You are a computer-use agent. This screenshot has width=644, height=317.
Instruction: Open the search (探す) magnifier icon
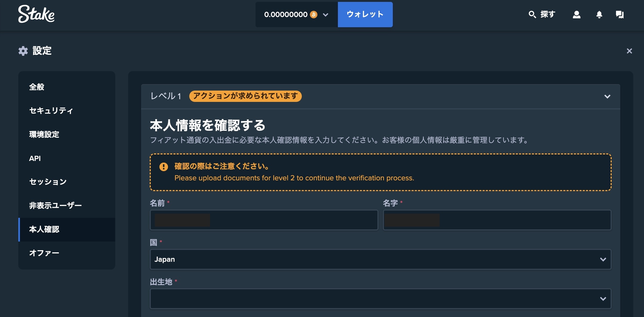tap(532, 14)
